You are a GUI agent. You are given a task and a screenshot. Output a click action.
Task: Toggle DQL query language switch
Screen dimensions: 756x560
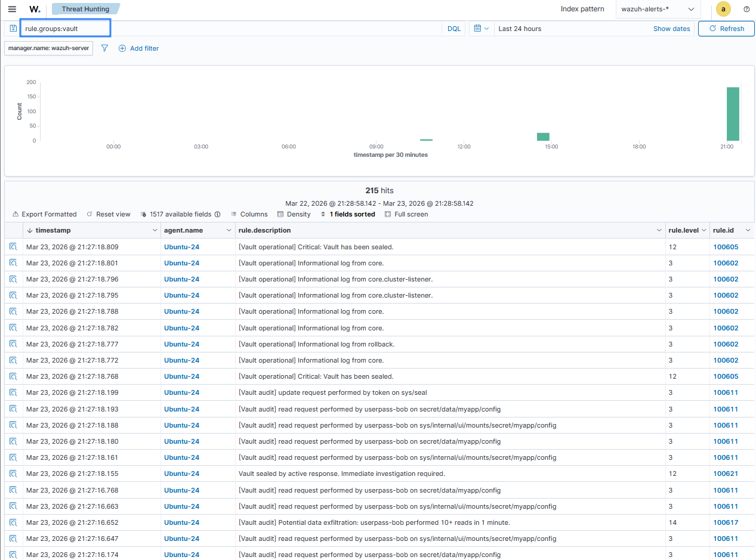pos(454,28)
